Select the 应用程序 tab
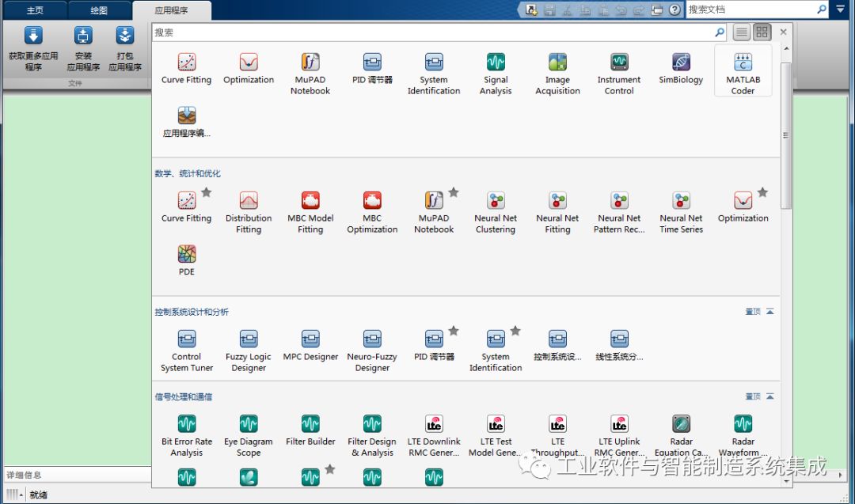This screenshot has width=855, height=504. pos(171,10)
